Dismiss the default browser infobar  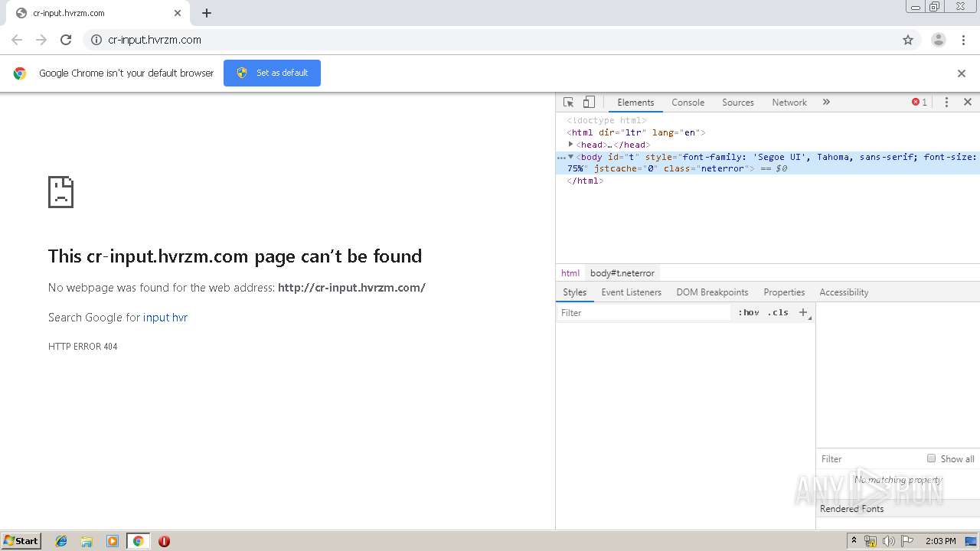click(962, 73)
